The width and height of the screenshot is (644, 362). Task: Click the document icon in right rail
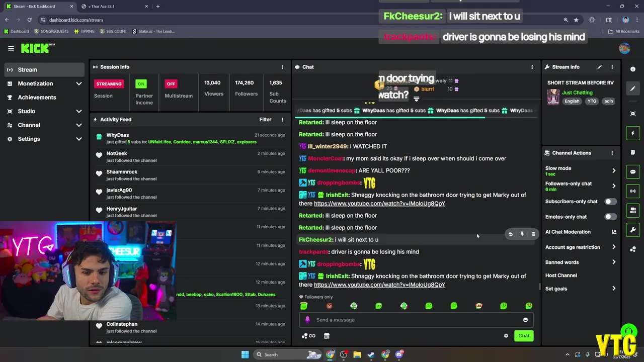[633, 152]
